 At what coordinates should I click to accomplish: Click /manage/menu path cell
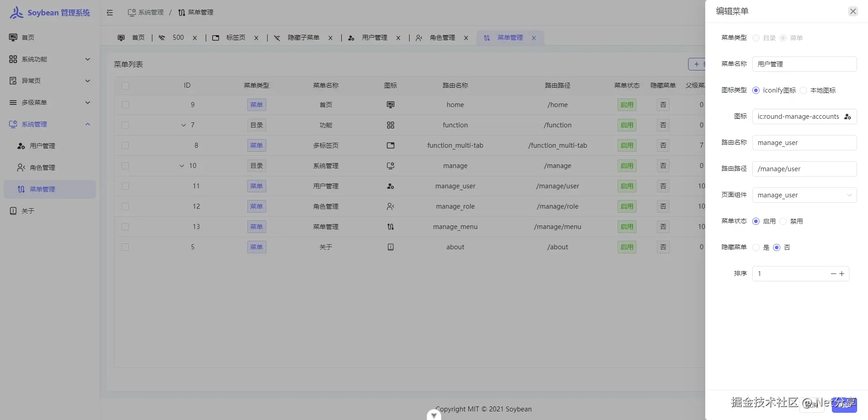click(x=557, y=227)
